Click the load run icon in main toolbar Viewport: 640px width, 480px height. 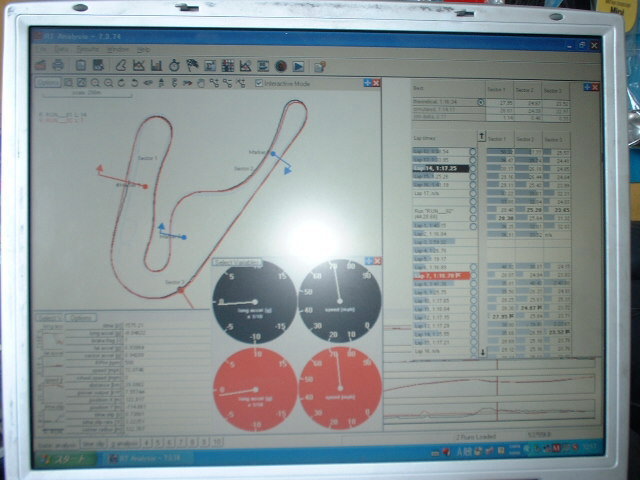coord(41,65)
